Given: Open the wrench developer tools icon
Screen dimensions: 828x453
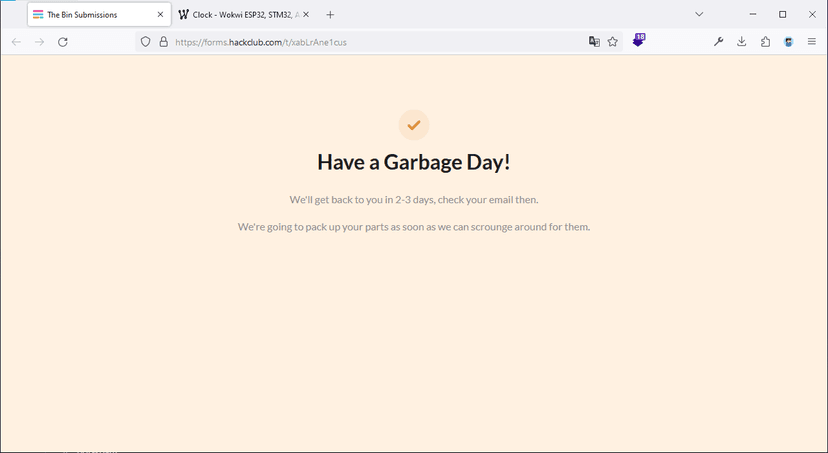Looking at the screenshot, I should click(718, 42).
